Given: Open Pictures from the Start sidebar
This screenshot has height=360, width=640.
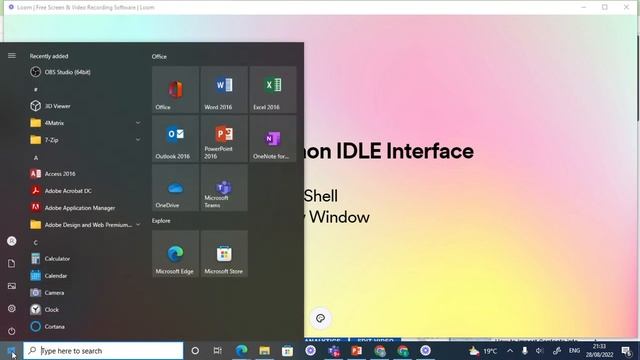Looking at the screenshot, I should pos(12,286).
